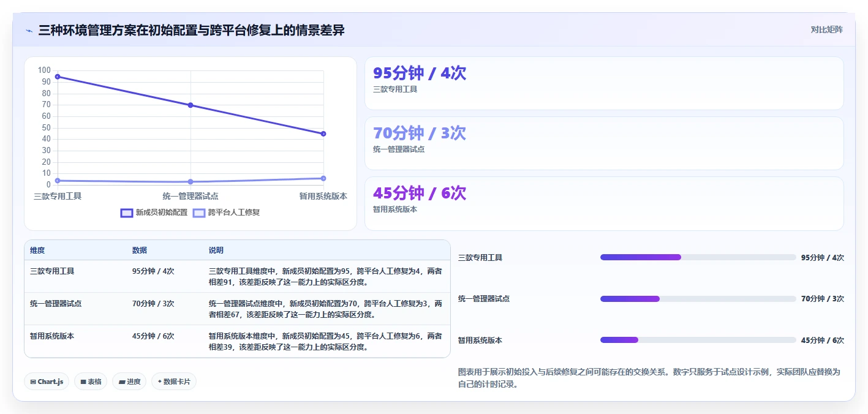
Task: Open the 95分钟 / 4次 data card
Action: tap(604, 83)
